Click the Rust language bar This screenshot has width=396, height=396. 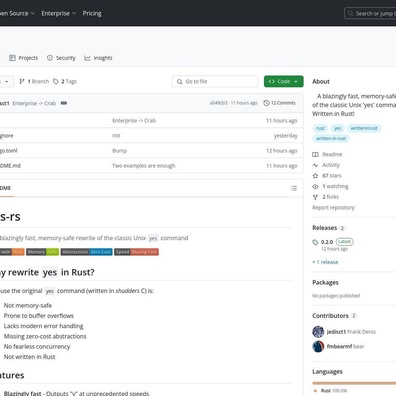354,383
